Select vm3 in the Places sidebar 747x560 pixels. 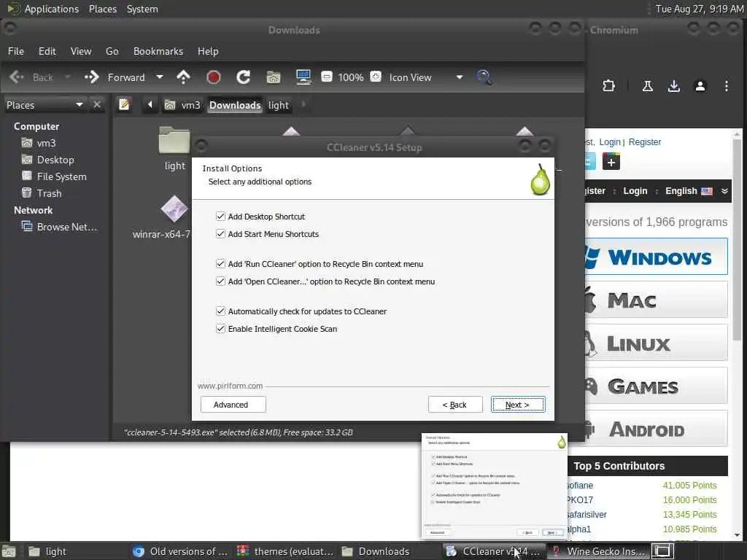pos(46,143)
